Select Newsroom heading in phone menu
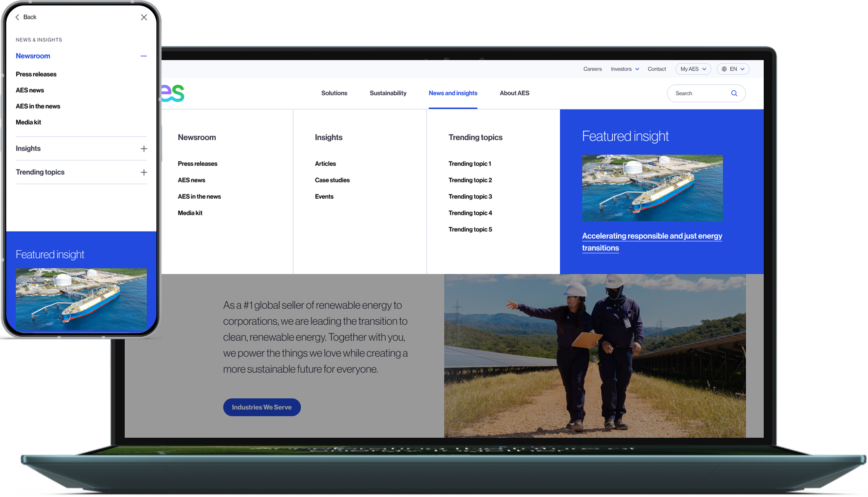Screen dimensions: 868x497 pyautogui.click(x=33, y=56)
